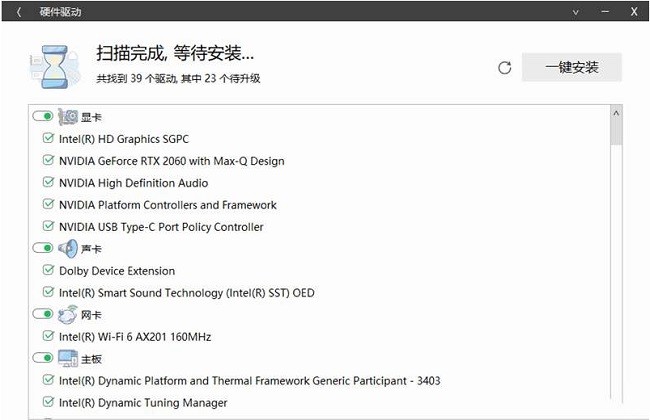Click the speaker icon beside 声卡
The image size is (650, 420).
pos(68,249)
